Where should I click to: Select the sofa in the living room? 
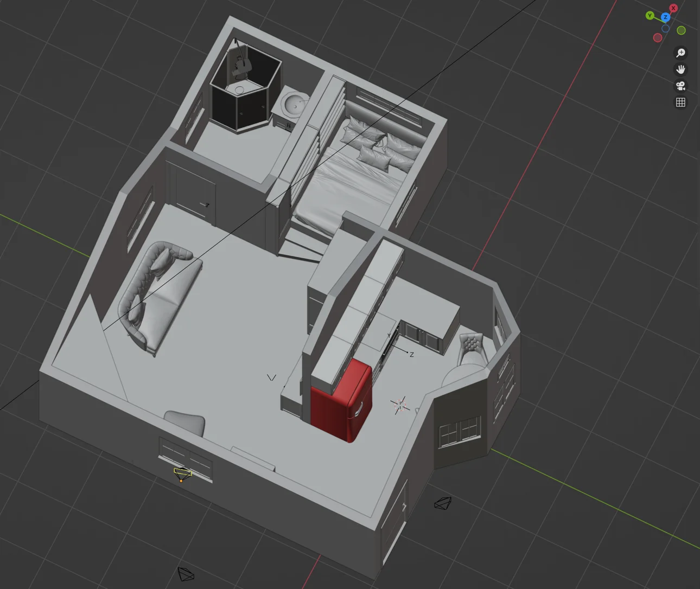pos(157,296)
